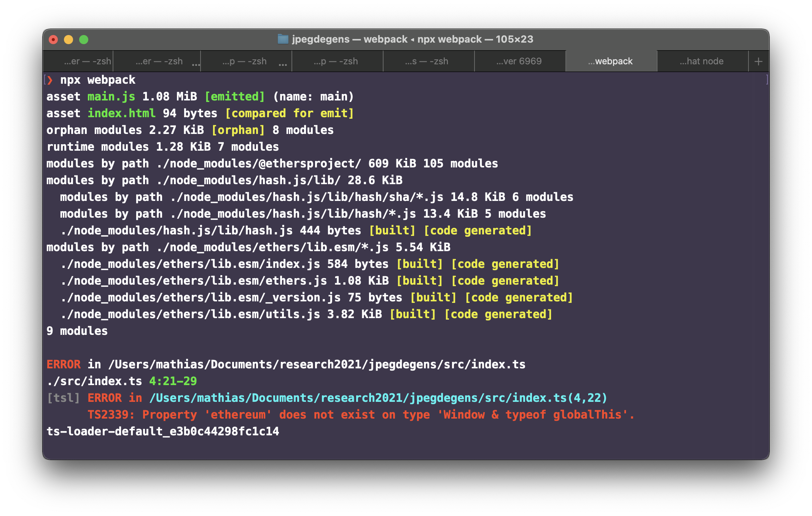Click the folder proxy icon in the title bar
812x516 pixels.
click(x=283, y=39)
